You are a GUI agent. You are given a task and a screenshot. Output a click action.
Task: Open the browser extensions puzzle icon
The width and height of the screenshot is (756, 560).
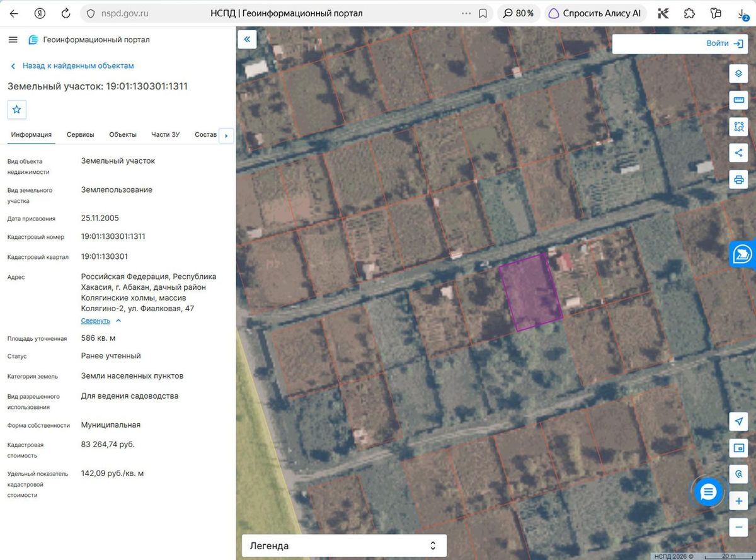pos(689,13)
